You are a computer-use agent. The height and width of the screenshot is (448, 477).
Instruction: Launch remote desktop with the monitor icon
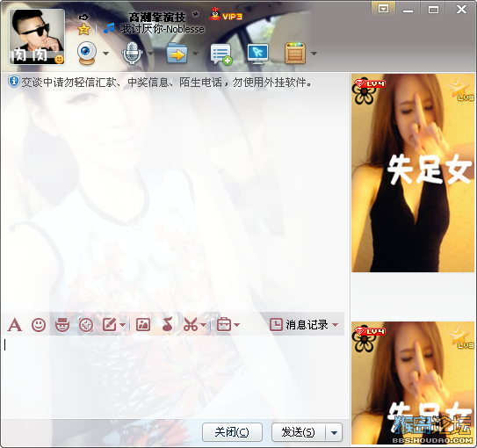click(257, 54)
